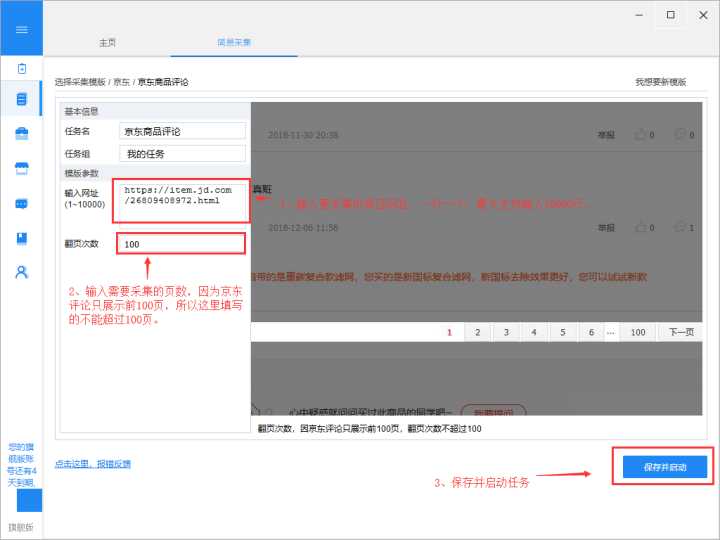720x540 pixels.
Task: Click the reply icon on the 2018-11-30 review
Action: click(680, 135)
